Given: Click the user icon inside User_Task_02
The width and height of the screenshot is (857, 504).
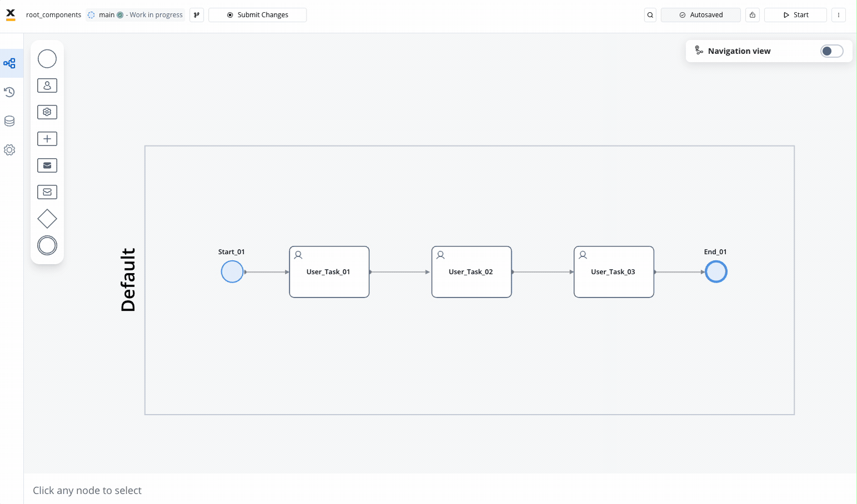Looking at the screenshot, I should tap(440, 255).
